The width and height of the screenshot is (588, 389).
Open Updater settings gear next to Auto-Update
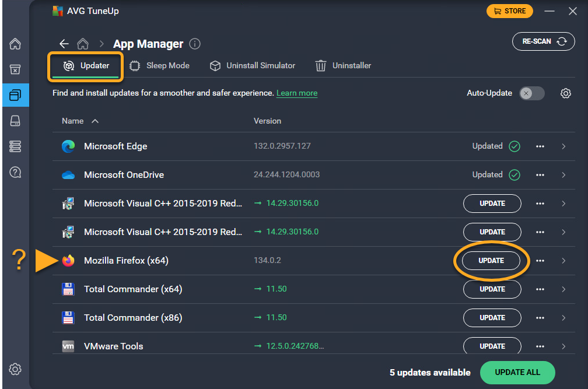565,93
